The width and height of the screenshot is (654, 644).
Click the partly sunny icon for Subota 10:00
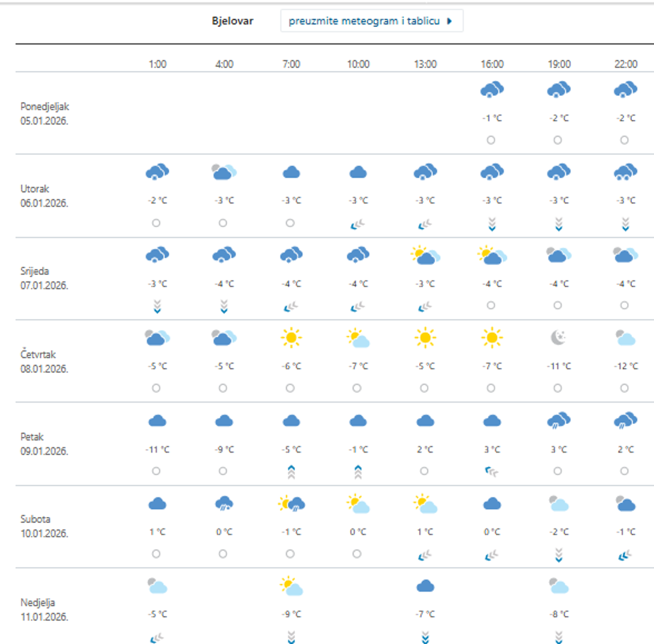click(357, 504)
